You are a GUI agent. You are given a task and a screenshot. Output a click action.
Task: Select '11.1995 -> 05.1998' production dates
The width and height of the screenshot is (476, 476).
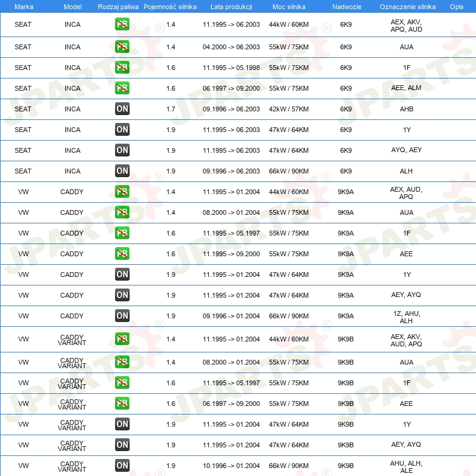pyautogui.click(x=231, y=68)
